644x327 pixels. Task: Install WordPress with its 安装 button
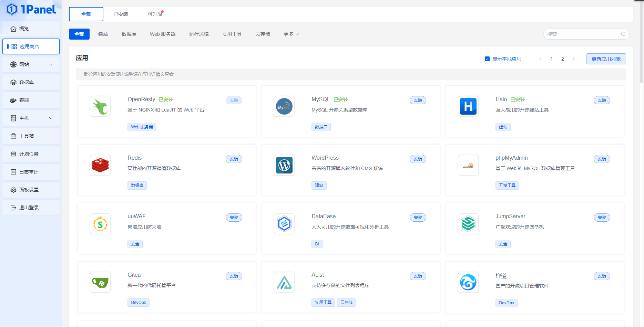click(418, 159)
